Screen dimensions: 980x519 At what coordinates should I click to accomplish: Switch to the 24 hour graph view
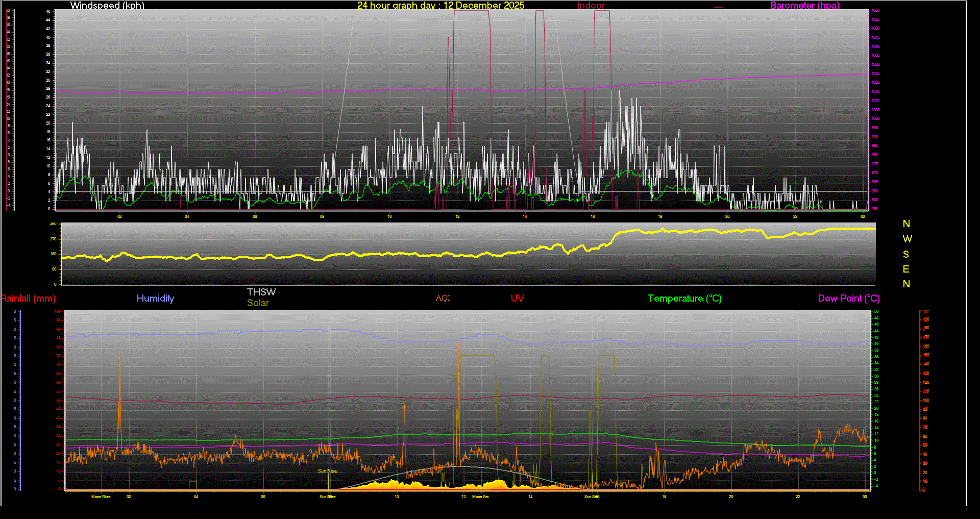coord(388,6)
